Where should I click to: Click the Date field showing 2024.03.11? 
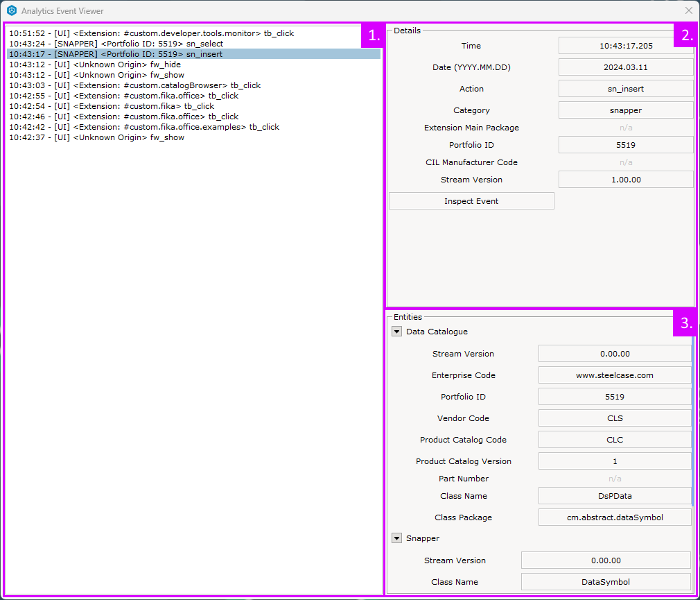coord(626,67)
